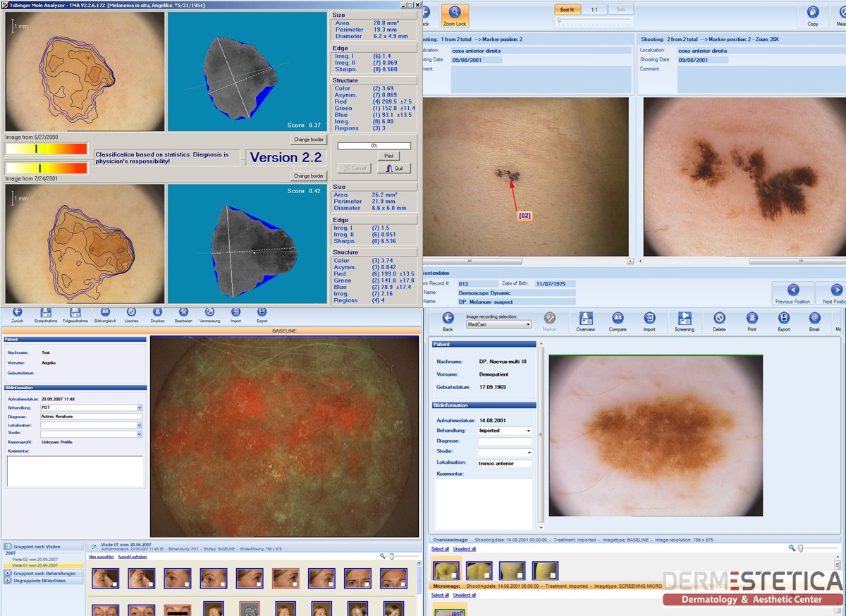Toggle the Solo view button
The height and width of the screenshot is (616, 846).
(x=620, y=10)
